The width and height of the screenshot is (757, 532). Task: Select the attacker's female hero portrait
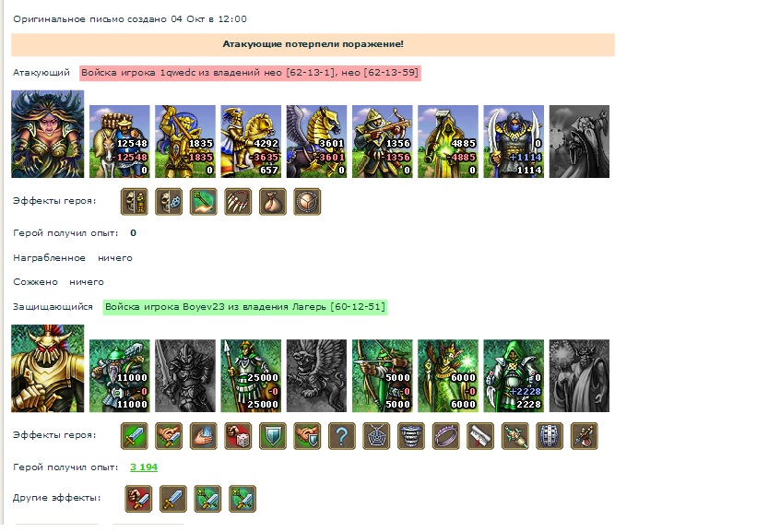coord(48,134)
